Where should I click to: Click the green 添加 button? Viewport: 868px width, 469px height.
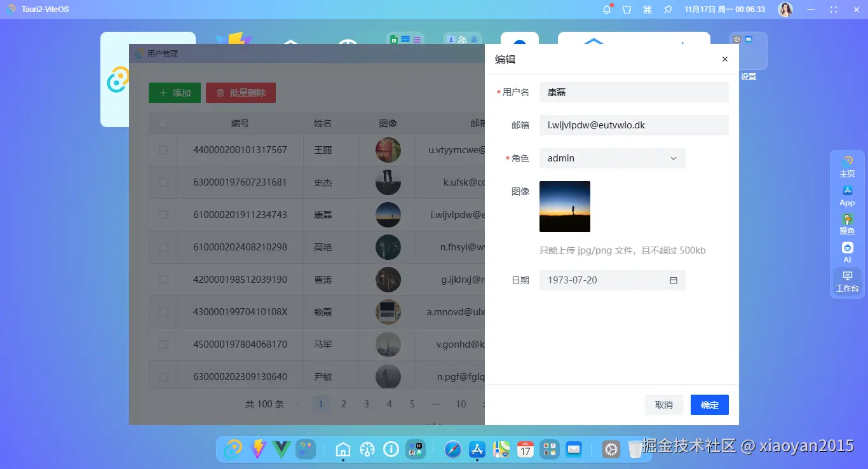point(174,92)
